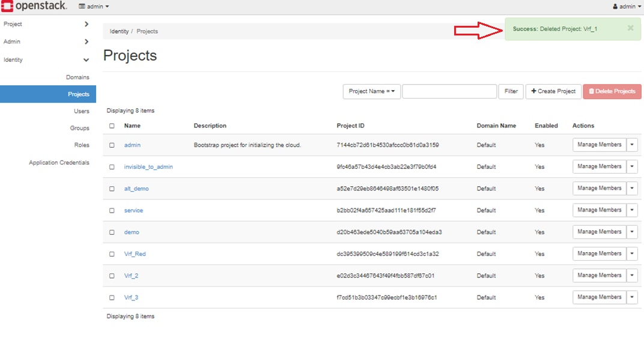Open the admin user menu at top right
Viewport: 644px width, 340px height.
[x=627, y=6]
